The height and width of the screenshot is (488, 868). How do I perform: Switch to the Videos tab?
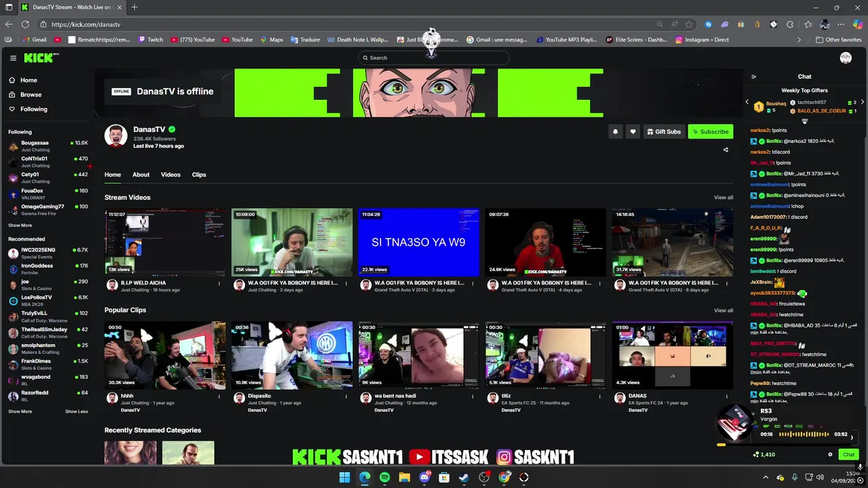click(170, 175)
